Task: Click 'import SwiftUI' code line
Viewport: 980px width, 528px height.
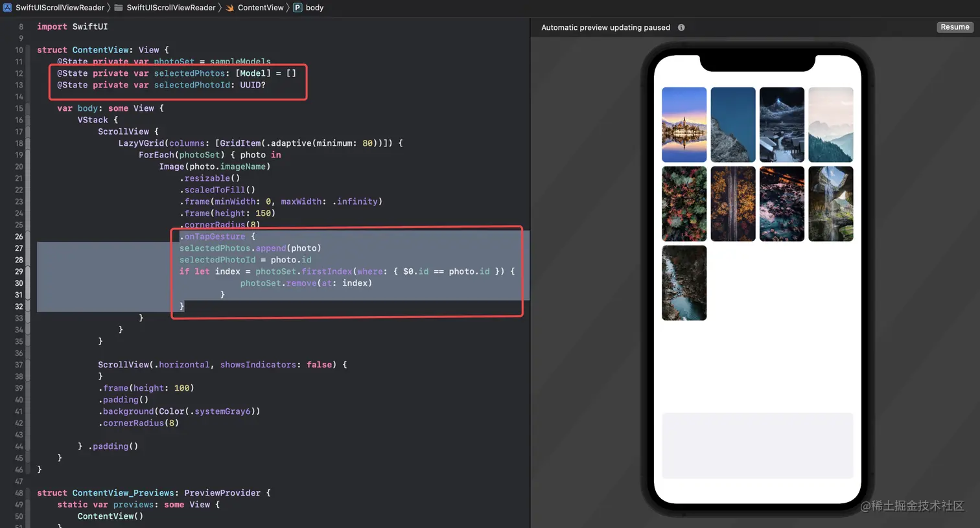Action: [x=73, y=27]
